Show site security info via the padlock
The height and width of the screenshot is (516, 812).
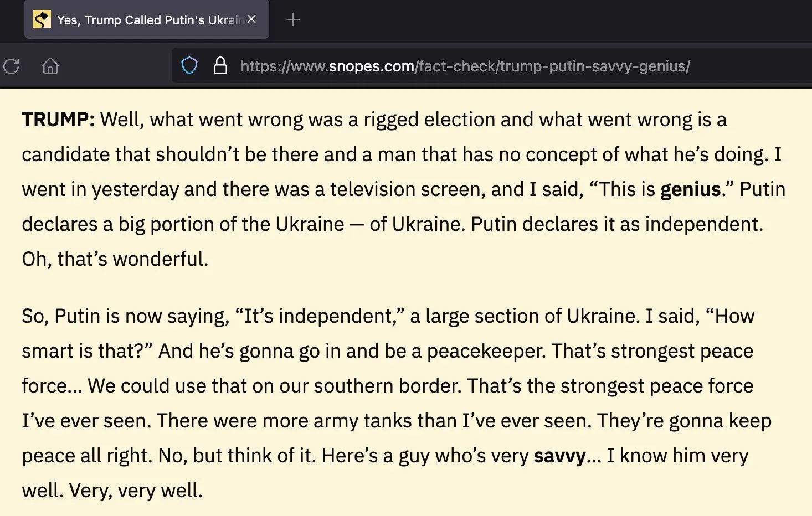coord(220,66)
